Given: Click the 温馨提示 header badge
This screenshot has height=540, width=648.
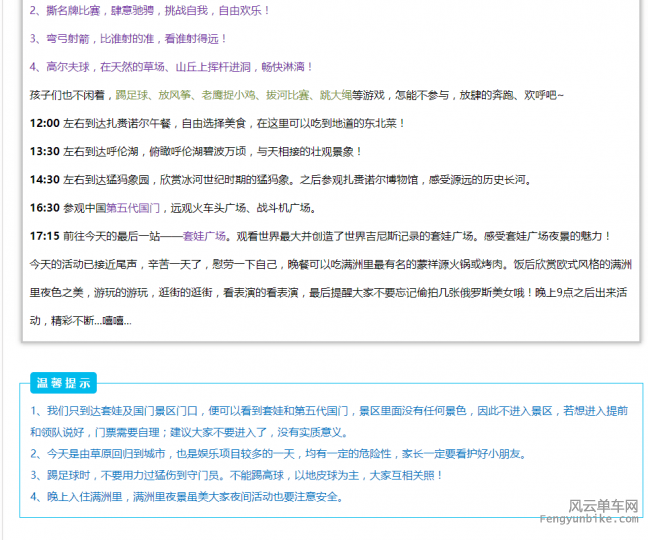Looking at the screenshot, I should coord(64,383).
